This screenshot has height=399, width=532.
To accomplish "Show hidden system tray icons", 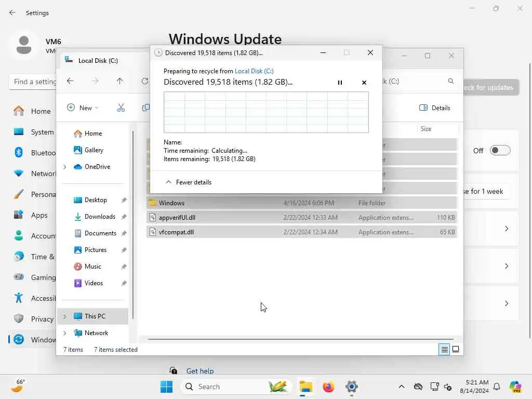I will (x=402, y=387).
